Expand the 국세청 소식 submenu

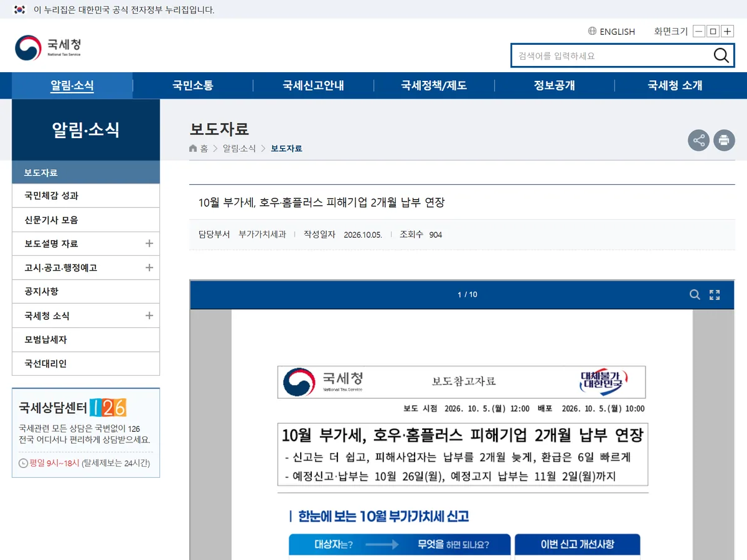click(149, 315)
